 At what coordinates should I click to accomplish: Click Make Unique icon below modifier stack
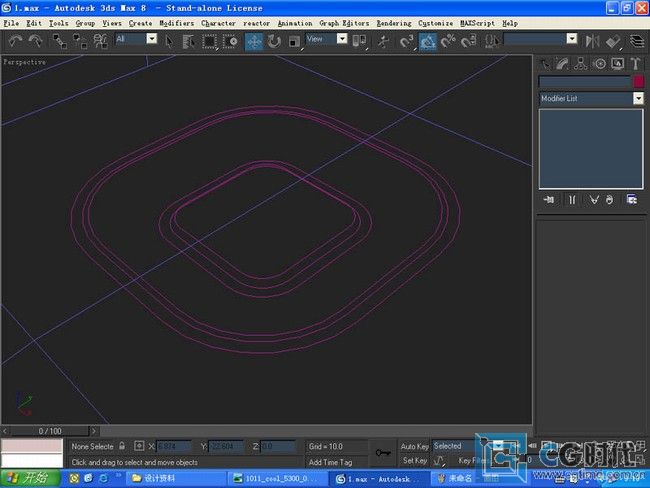coord(594,200)
